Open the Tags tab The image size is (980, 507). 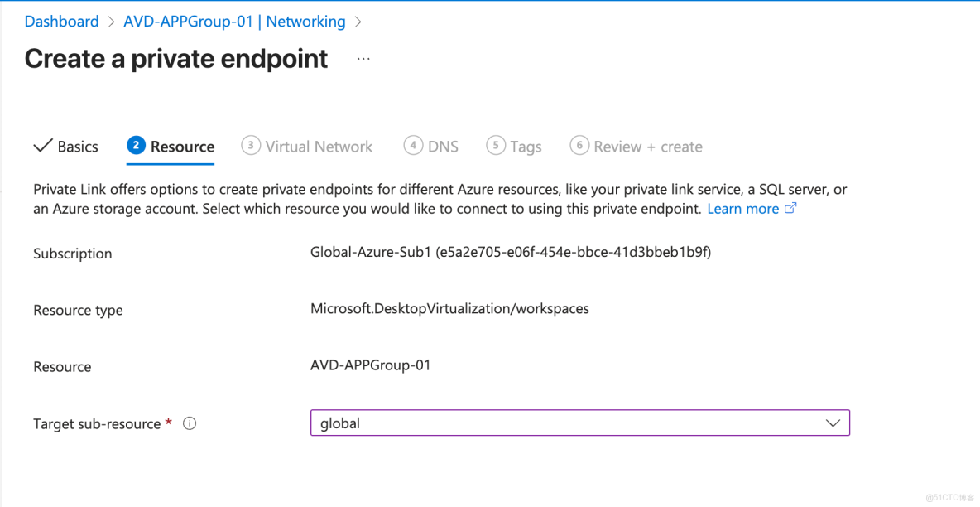[x=526, y=146]
